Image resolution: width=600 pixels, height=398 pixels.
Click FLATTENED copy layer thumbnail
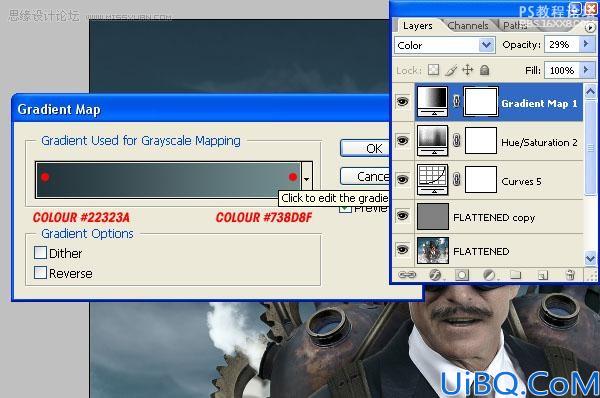pyautogui.click(x=433, y=217)
